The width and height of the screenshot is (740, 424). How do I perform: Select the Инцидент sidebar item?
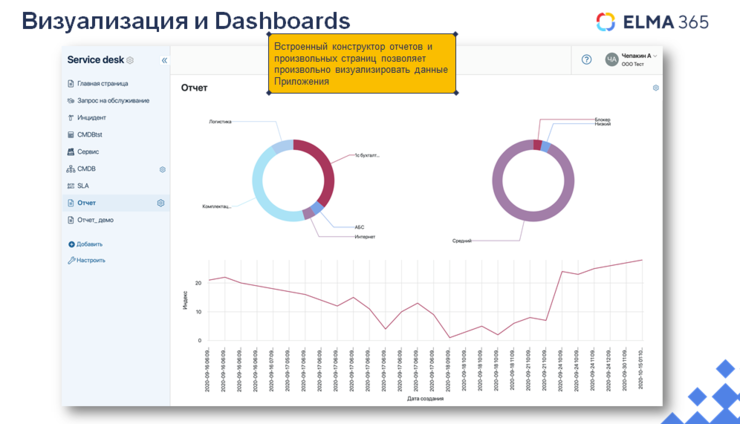(91, 118)
